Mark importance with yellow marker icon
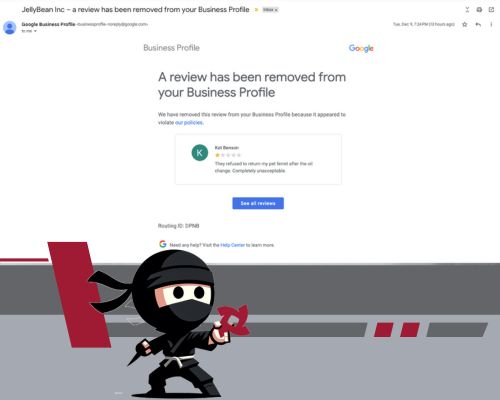 tap(256, 10)
